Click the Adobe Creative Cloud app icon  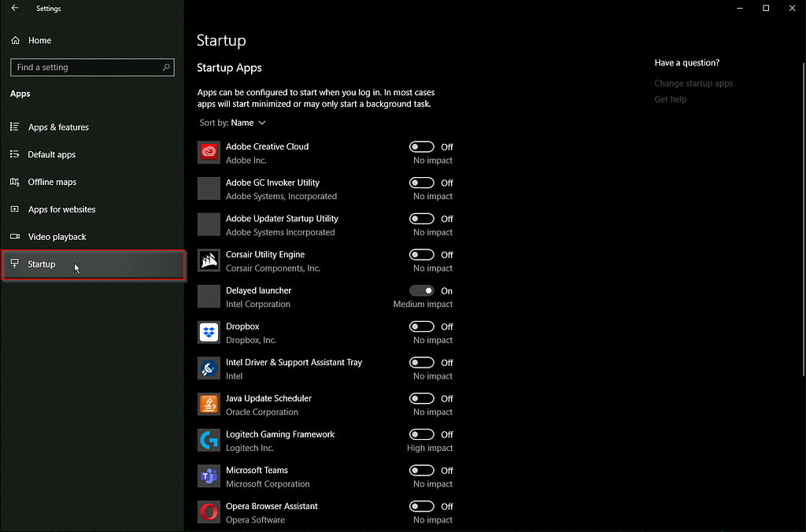(x=209, y=152)
